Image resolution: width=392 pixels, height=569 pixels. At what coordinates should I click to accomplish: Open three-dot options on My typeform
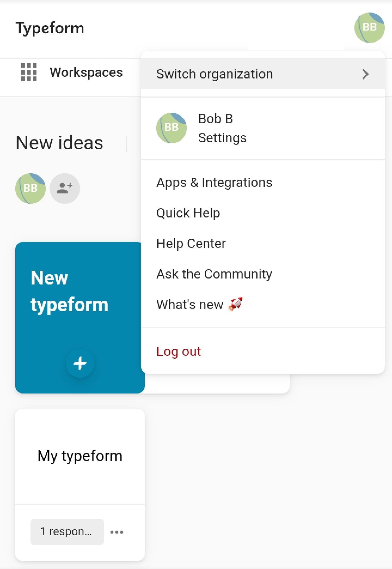[x=117, y=532]
